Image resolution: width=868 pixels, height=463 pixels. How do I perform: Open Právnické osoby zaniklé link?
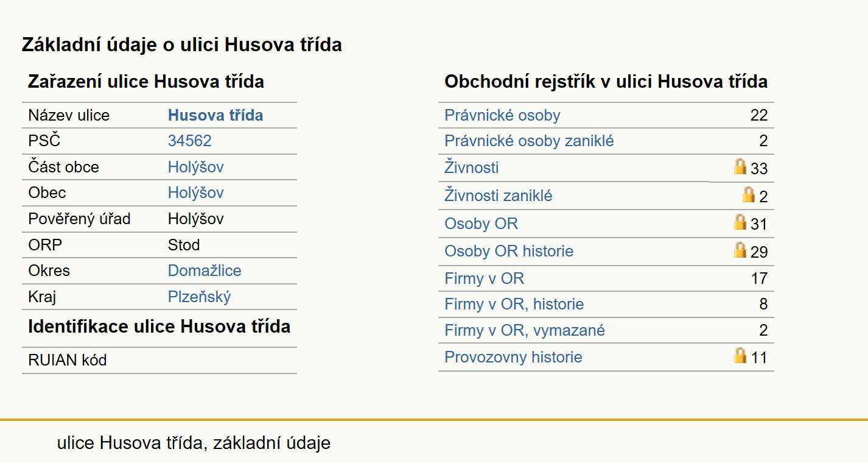529,141
